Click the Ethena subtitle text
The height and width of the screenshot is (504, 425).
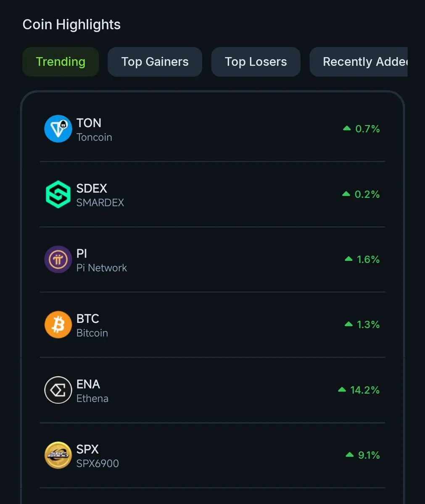(92, 399)
